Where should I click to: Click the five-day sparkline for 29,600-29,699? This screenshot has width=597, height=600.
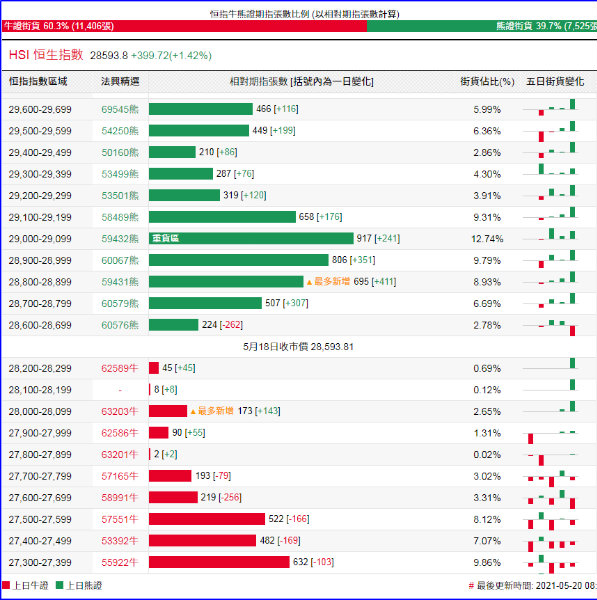(x=550, y=108)
